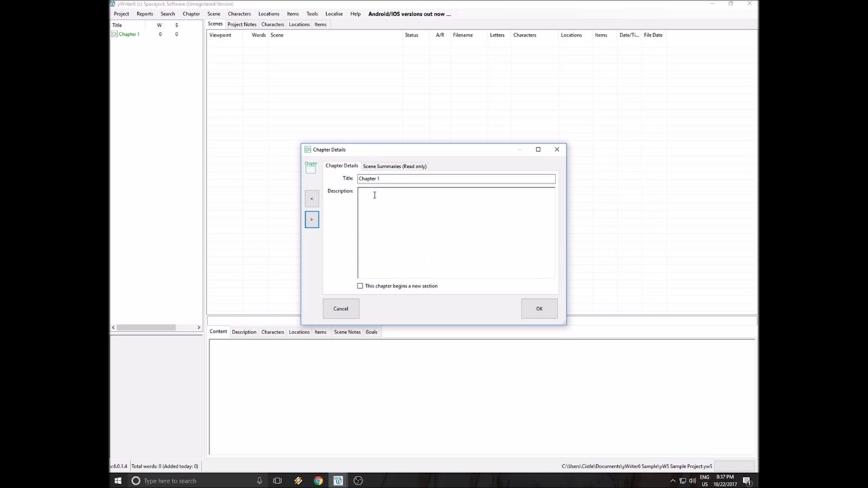Click the Chapter icon in Chapter Details dialog
Viewport: 868px width, 488px height.
[x=311, y=168]
